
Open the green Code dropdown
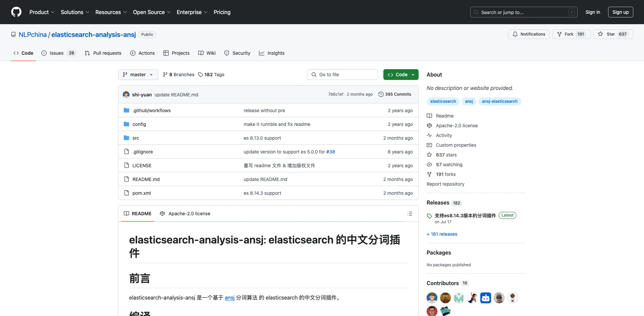click(x=401, y=75)
